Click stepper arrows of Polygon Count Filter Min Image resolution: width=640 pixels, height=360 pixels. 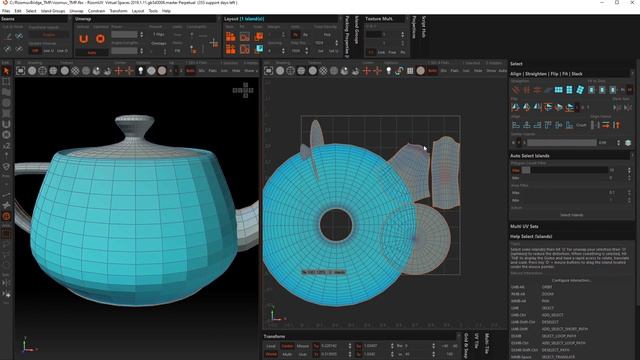point(629,170)
